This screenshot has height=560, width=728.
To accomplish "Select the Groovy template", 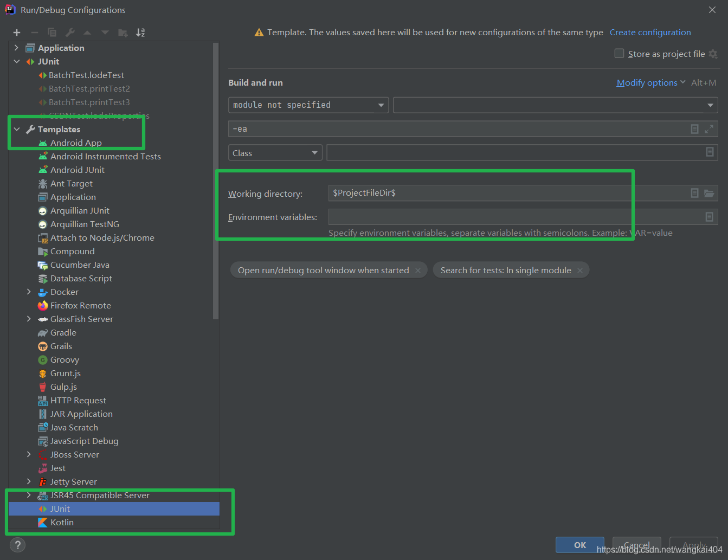I will (65, 359).
